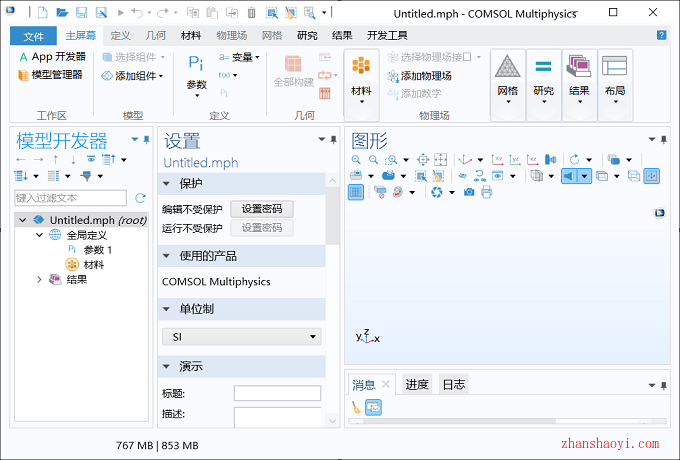Click the print icon in 图形 toolbar
This screenshot has height=460, width=680.
click(487, 192)
